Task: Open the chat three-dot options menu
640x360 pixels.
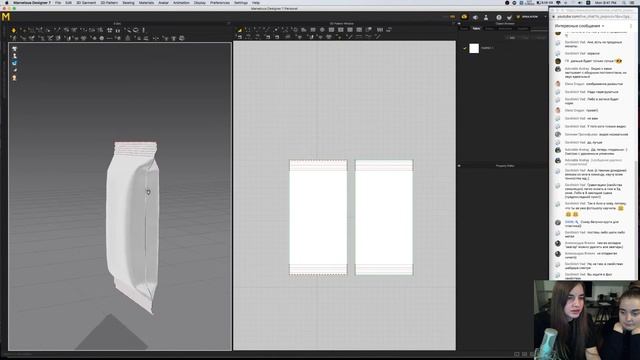Action: click(631, 26)
